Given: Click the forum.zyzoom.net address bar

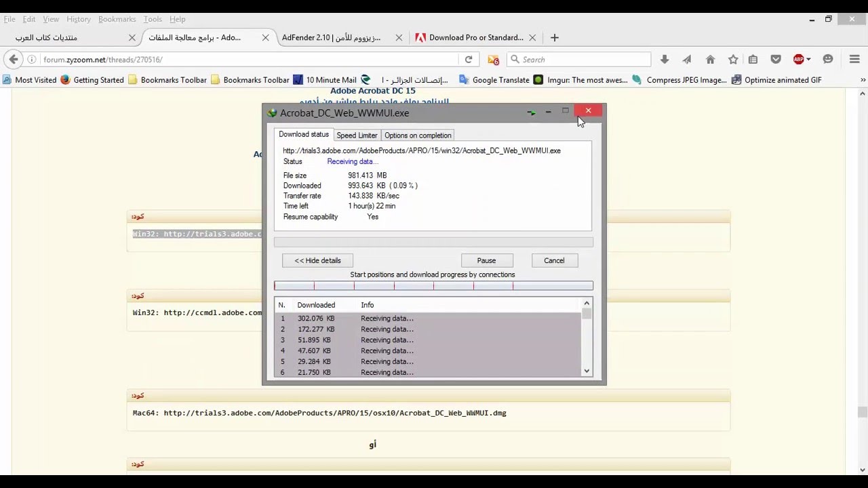Looking at the screenshot, I should (251, 60).
